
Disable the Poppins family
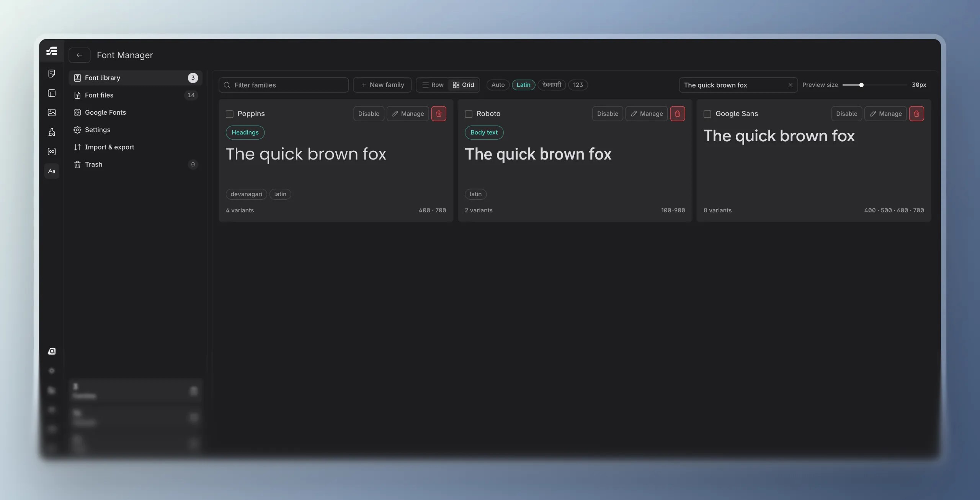click(x=369, y=114)
